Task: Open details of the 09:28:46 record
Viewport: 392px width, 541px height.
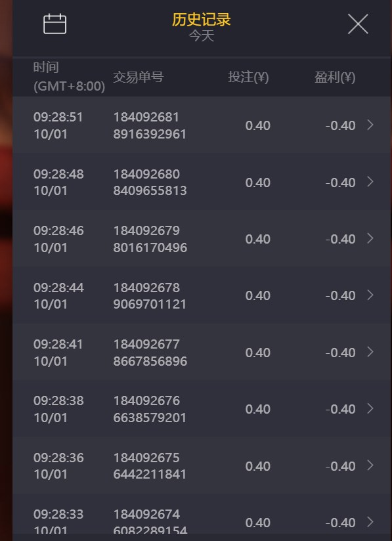Action: click(x=369, y=238)
